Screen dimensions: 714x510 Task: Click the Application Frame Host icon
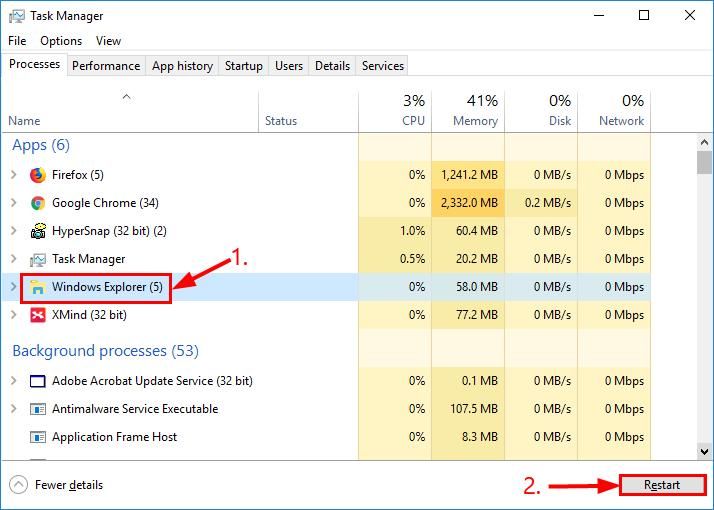(x=38, y=437)
